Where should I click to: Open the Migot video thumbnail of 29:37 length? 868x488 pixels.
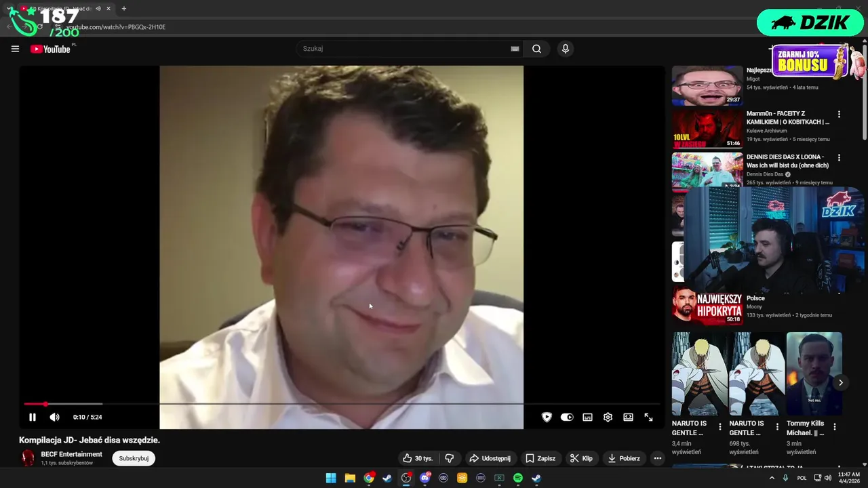click(707, 85)
